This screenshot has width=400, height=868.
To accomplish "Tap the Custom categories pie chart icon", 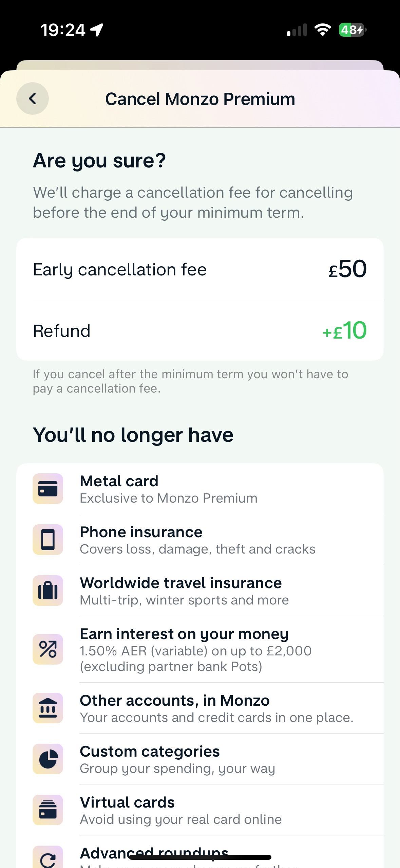I will 48,759.
